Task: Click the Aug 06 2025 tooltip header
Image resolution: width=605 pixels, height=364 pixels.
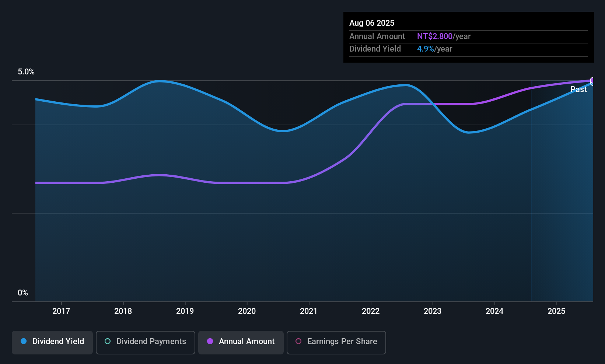Action: coord(372,23)
